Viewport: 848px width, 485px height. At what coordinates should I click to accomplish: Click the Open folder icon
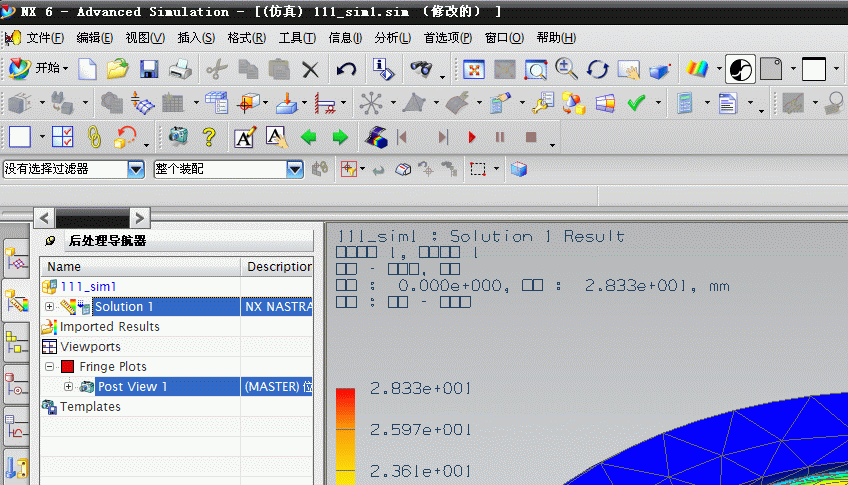point(117,69)
